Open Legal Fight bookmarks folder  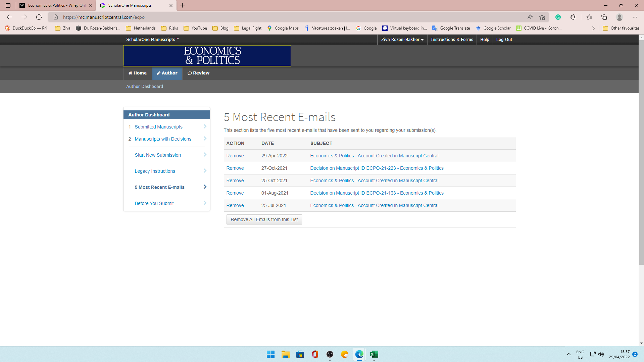click(248, 28)
